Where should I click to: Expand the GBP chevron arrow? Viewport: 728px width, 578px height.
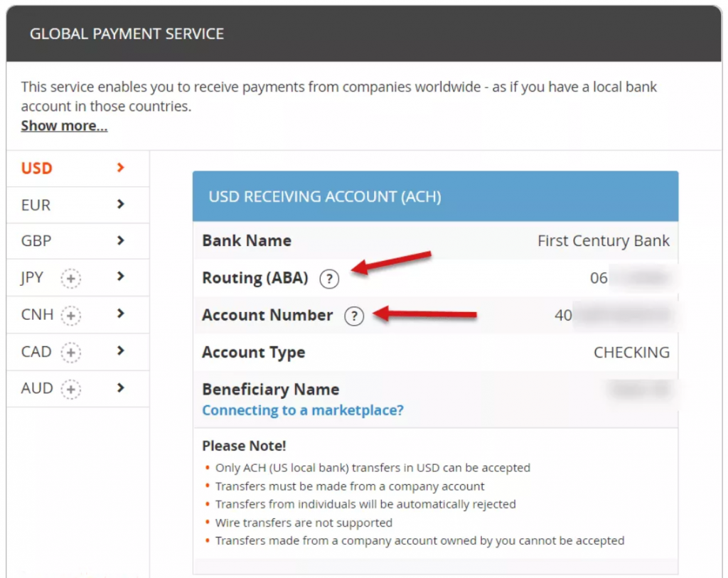(121, 240)
